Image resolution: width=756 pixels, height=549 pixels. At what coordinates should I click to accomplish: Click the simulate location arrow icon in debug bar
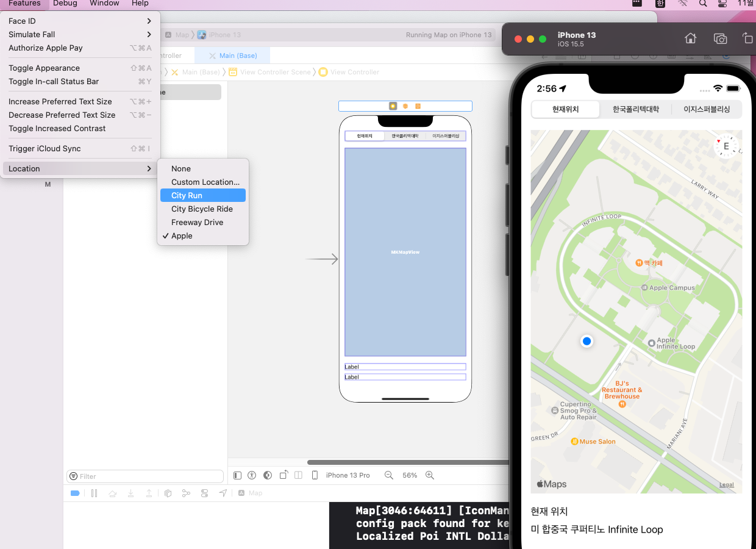(223, 493)
